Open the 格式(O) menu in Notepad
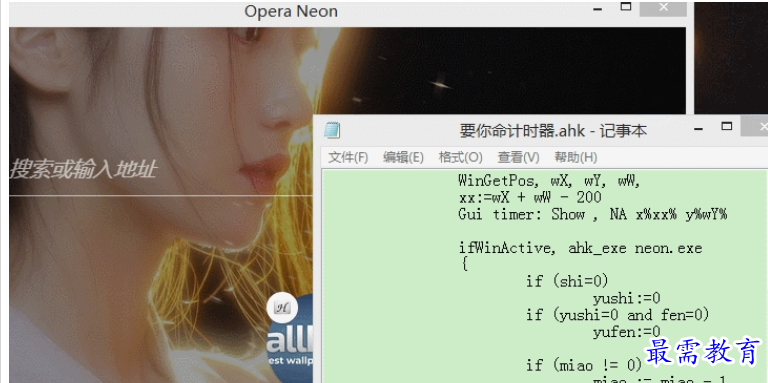Image resolution: width=768 pixels, height=383 pixels. [460, 157]
